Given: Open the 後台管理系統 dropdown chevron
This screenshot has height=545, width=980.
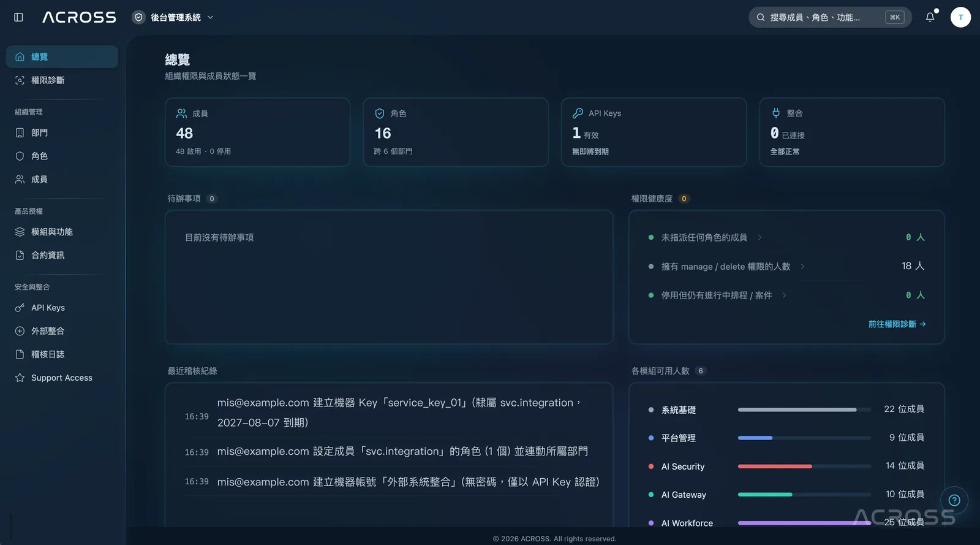Looking at the screenshot, I should coord(210,17).
